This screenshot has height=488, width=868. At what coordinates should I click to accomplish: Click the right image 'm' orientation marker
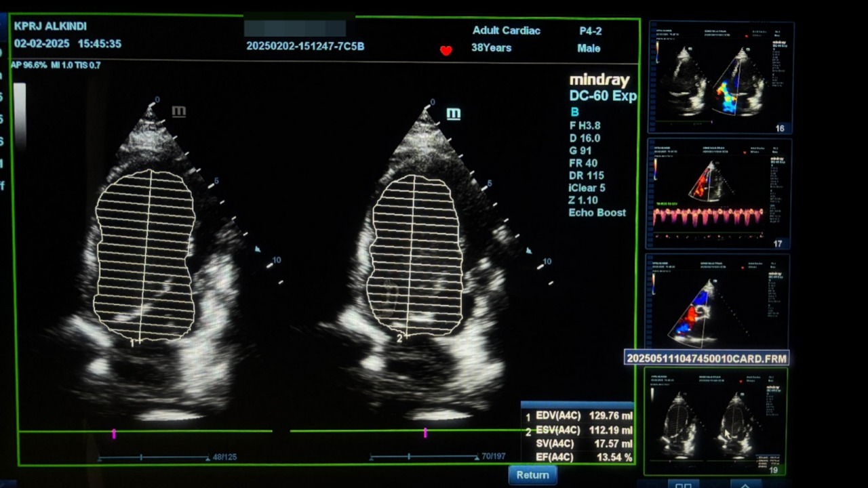click(x=453, y=113)
